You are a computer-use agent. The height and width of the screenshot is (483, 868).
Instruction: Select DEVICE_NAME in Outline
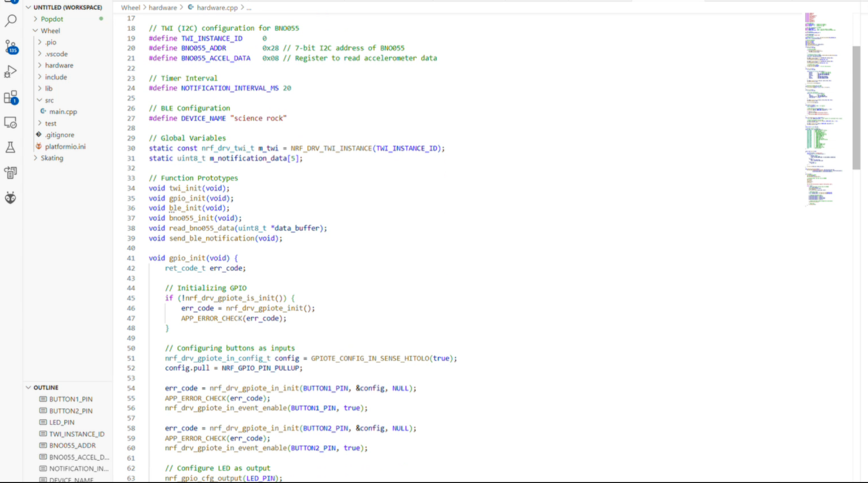[71, 480]
